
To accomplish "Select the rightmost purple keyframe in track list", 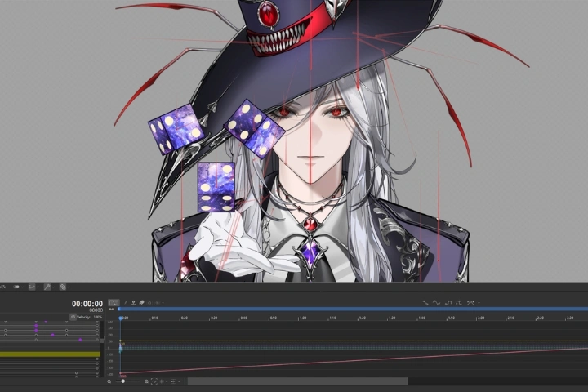I will click(80, 340).
